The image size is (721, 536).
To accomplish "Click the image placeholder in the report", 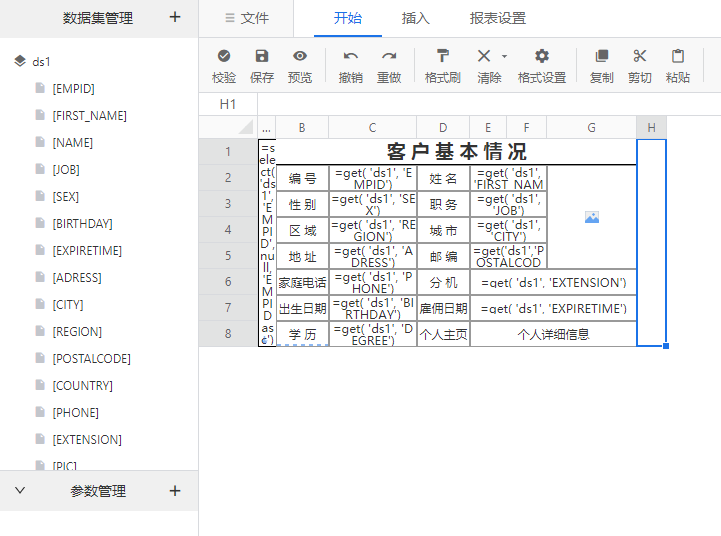I will (592, 217).
